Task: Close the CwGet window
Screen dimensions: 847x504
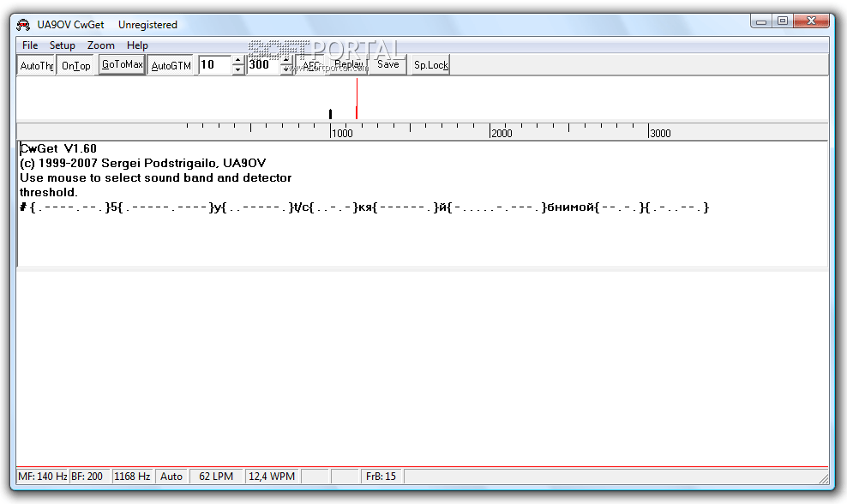Action: (811, 21)
